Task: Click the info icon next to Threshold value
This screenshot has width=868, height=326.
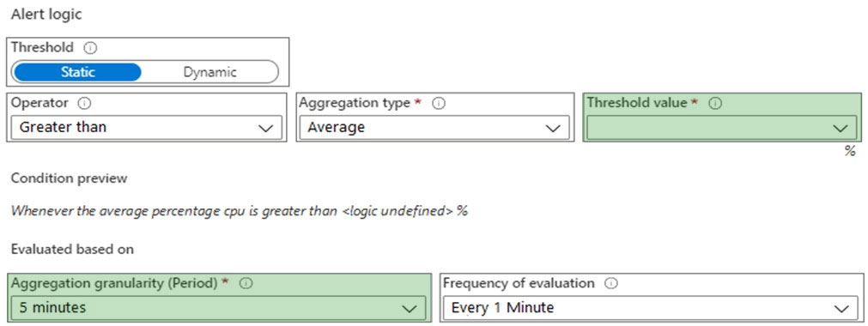Action: click(x=716, y=103)
